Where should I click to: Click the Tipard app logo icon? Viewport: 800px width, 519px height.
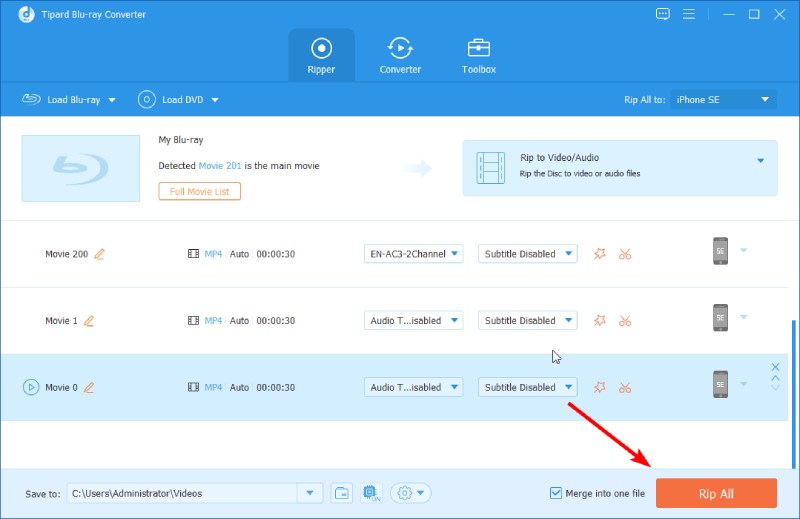coord(27,14)
